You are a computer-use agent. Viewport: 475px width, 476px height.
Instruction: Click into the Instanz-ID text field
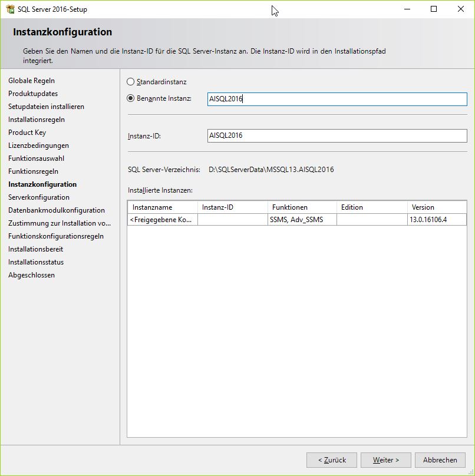pos(337,135)
